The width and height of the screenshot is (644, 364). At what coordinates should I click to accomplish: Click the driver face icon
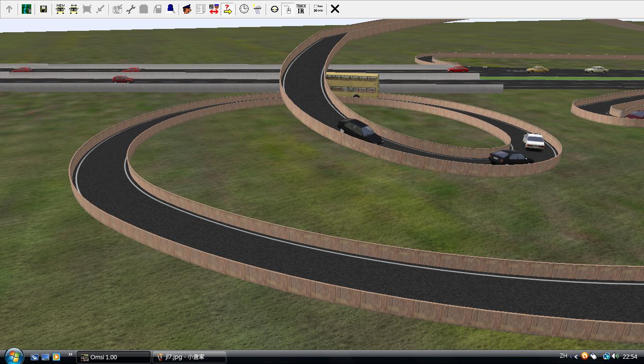[187, 9]
